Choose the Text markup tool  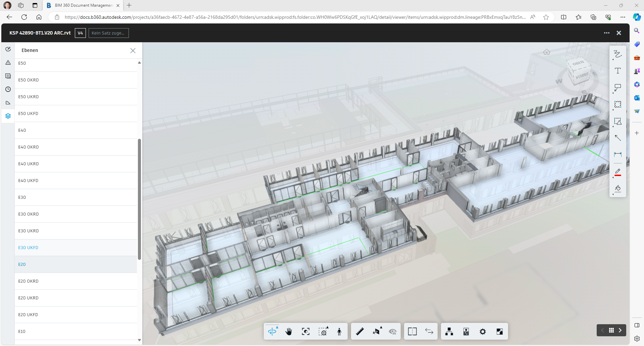click(x=617, y=71)
